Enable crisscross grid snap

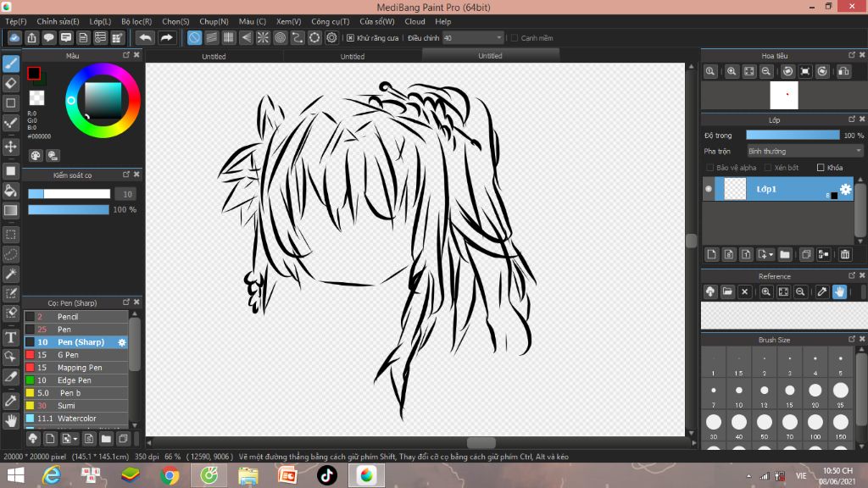tap(229, 37)
